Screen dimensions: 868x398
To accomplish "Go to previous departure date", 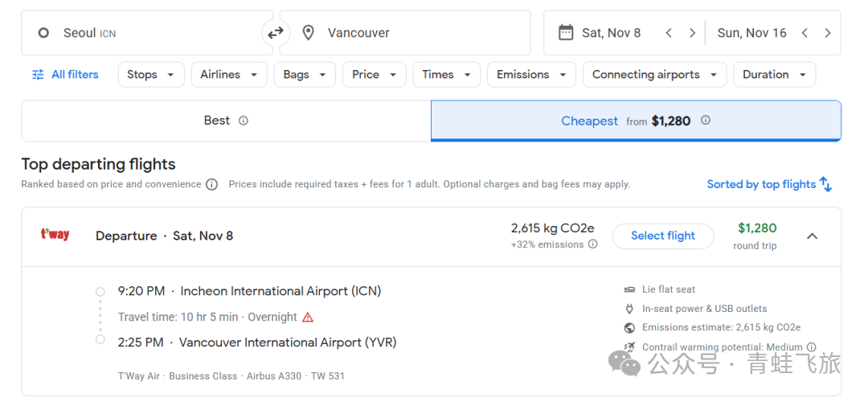I will click(669, 33).
